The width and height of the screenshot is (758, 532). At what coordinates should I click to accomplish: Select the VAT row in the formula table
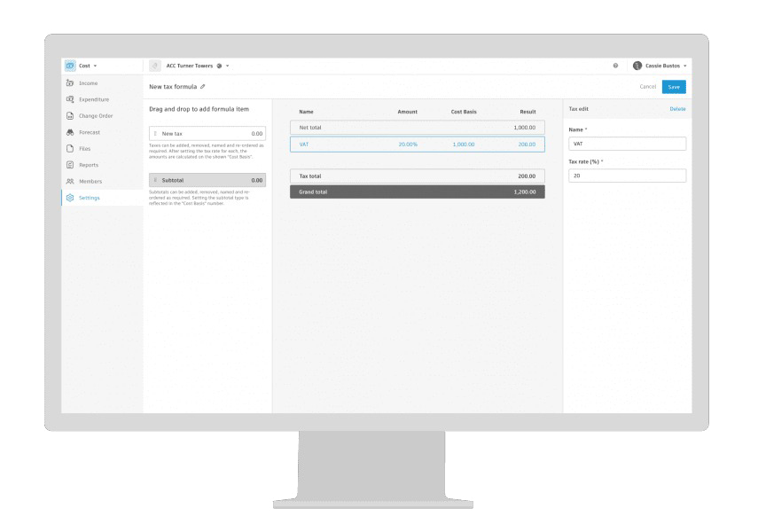pyautogui.click(x=418, y=145)
